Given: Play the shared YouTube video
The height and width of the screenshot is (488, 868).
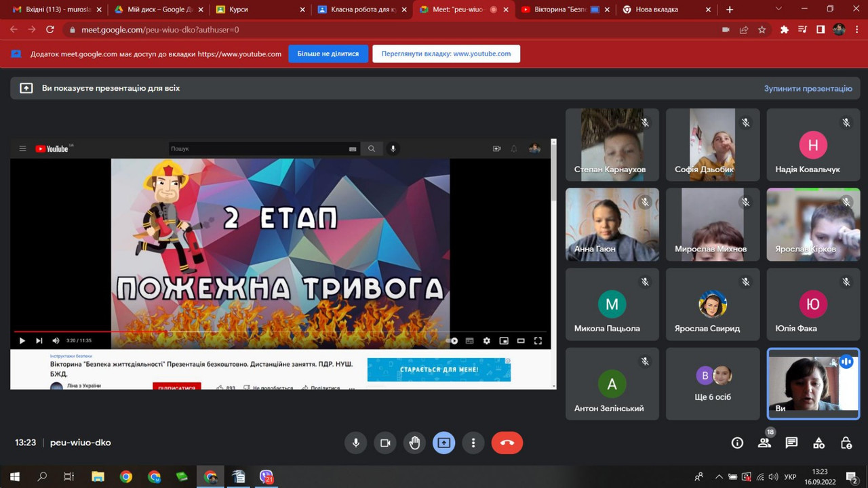Looking at the screenshot, I should (22, 341).
